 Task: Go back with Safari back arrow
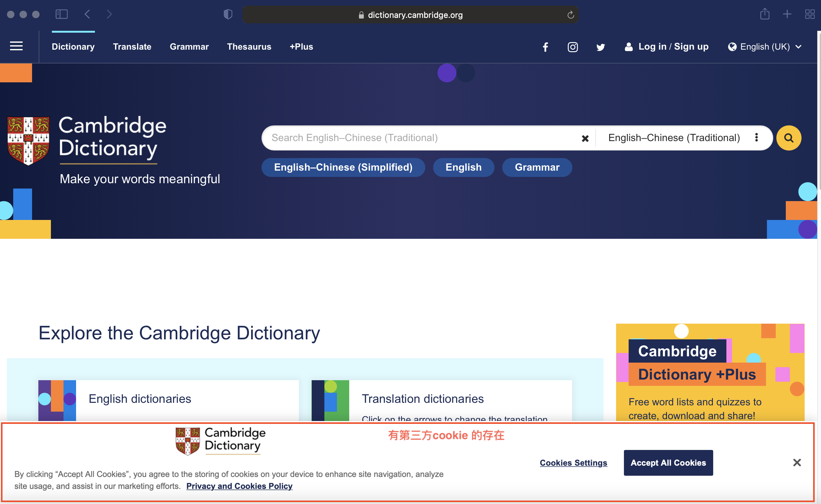coord(87,14)
